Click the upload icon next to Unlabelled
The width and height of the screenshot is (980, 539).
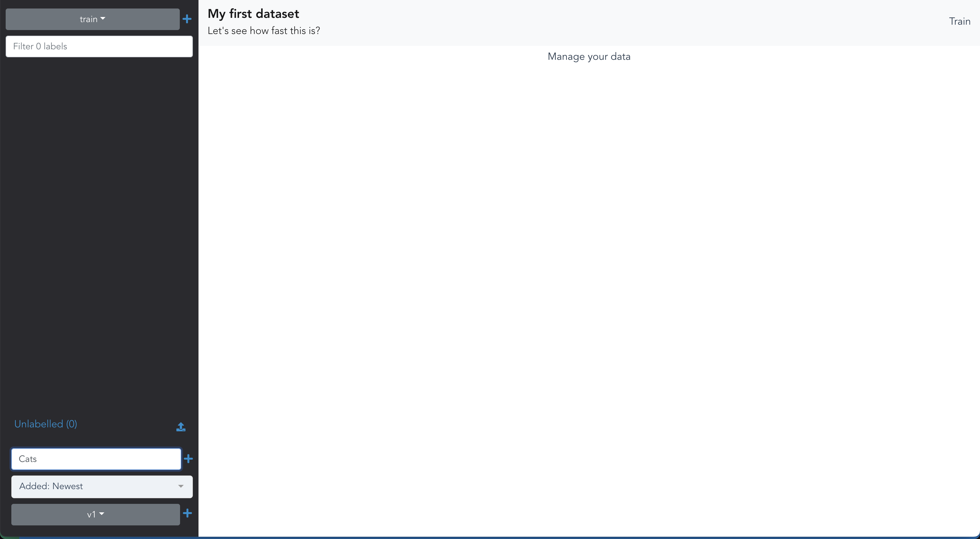click(181, 427)
